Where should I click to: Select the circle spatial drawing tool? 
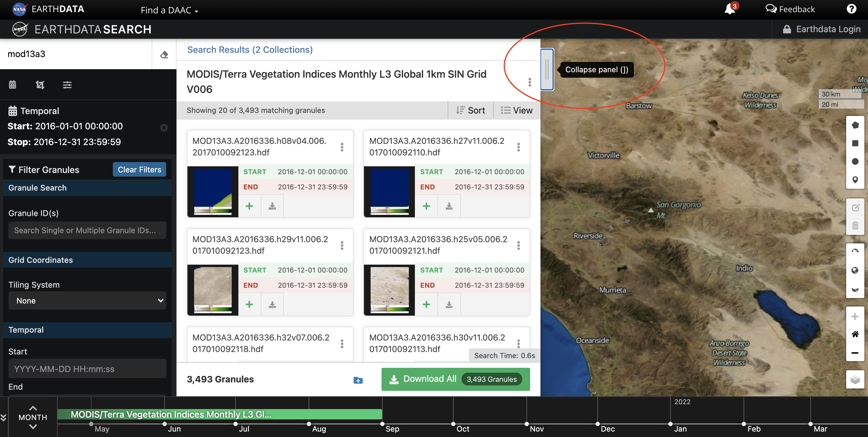tap(855, 161)
